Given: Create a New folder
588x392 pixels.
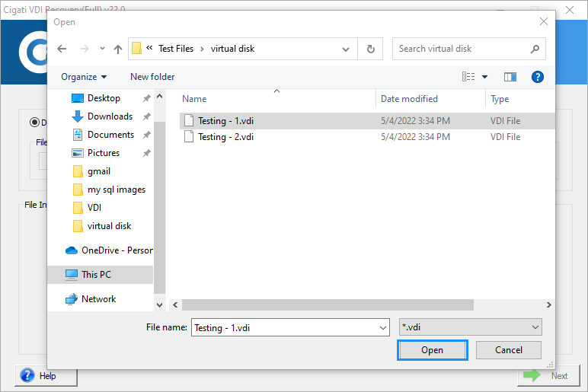Looking at the screenshot, I should pyautogui.click(x=152, y=77).
